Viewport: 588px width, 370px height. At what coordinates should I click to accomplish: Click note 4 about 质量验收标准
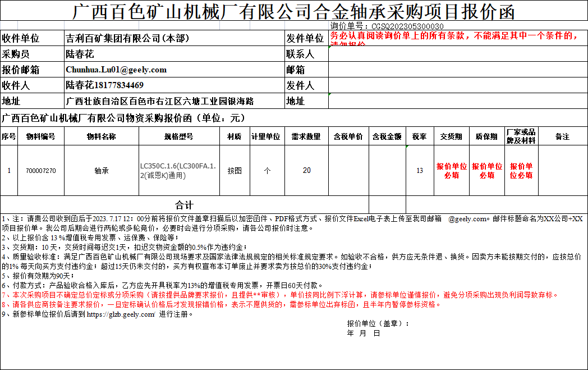click(x=291, y=262)
